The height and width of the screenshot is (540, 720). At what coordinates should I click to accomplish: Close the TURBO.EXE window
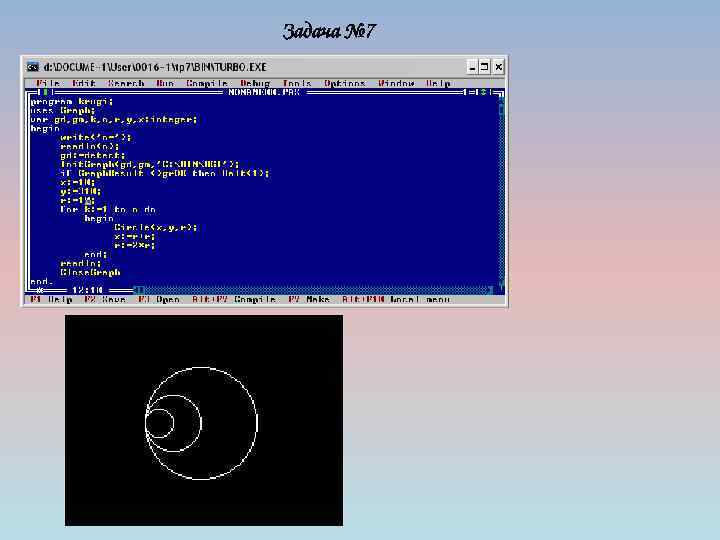(499, 67)
